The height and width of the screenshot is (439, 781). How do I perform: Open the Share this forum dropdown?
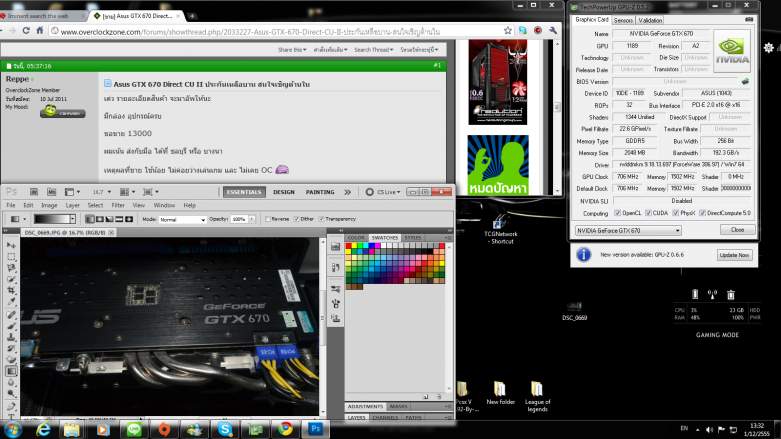coord(292,50)
